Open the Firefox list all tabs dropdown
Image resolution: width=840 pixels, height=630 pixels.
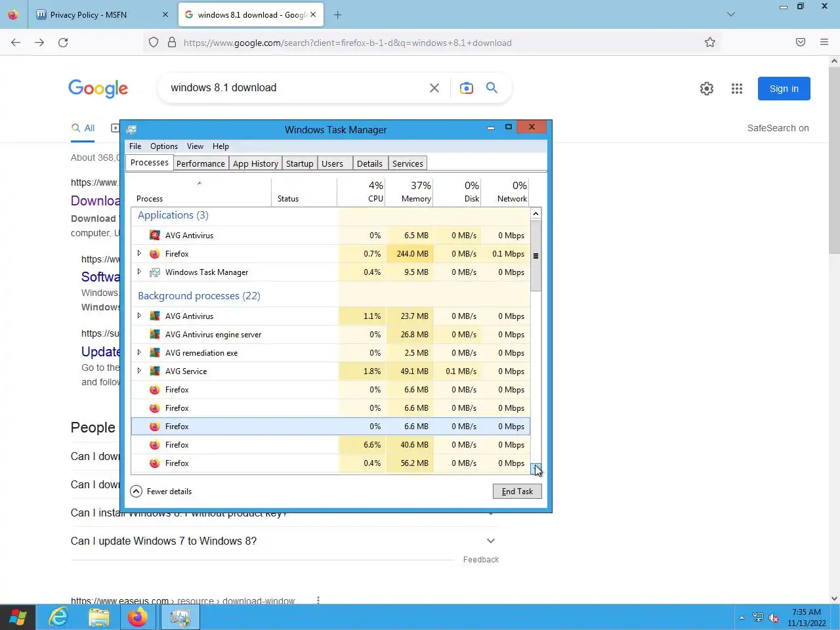point(731,14)
